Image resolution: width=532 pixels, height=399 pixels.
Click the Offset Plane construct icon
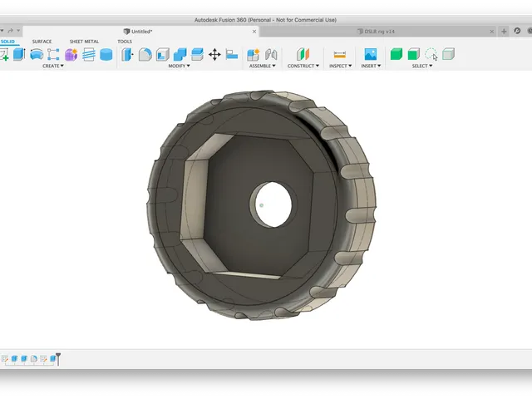[303, 54]
